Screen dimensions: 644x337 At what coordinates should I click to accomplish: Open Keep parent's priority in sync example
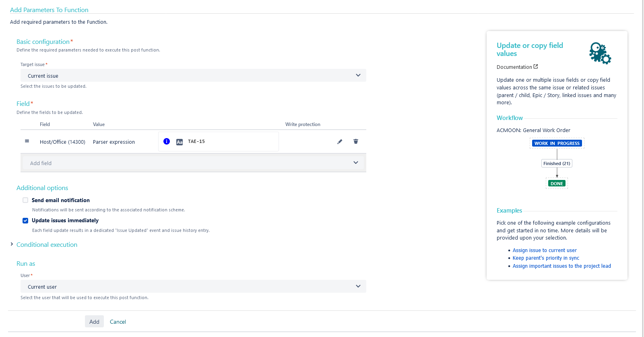pos(546,258)
